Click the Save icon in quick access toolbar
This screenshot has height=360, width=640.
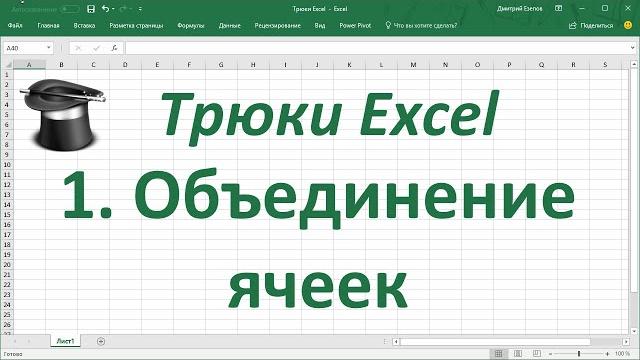[91, 9]
